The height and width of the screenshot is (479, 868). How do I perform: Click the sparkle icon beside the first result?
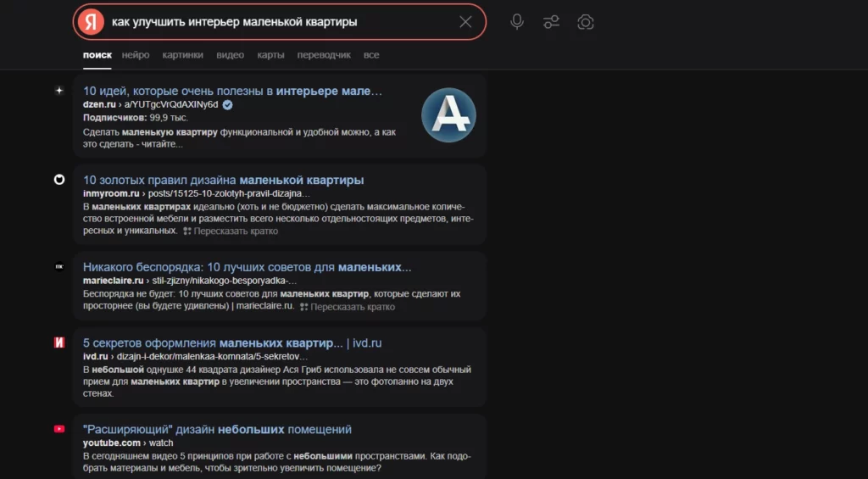59,91
